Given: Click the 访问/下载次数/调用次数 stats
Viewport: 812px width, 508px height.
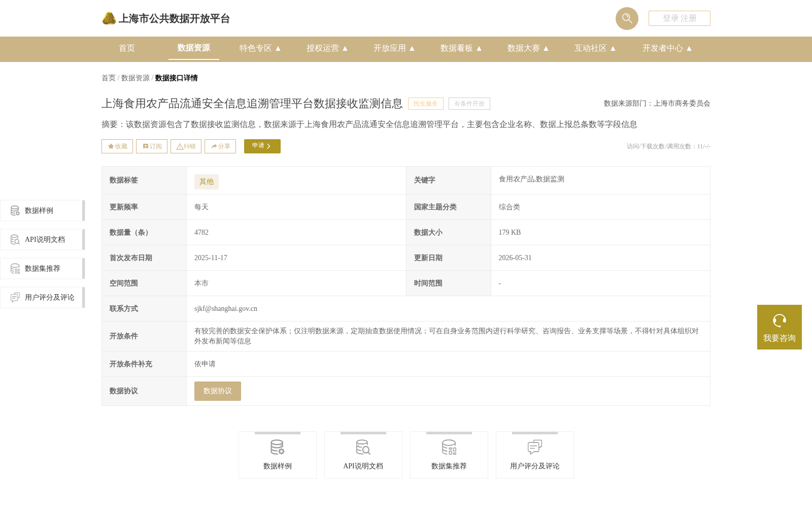Looking at the screenshot, I should coord(668,146).
